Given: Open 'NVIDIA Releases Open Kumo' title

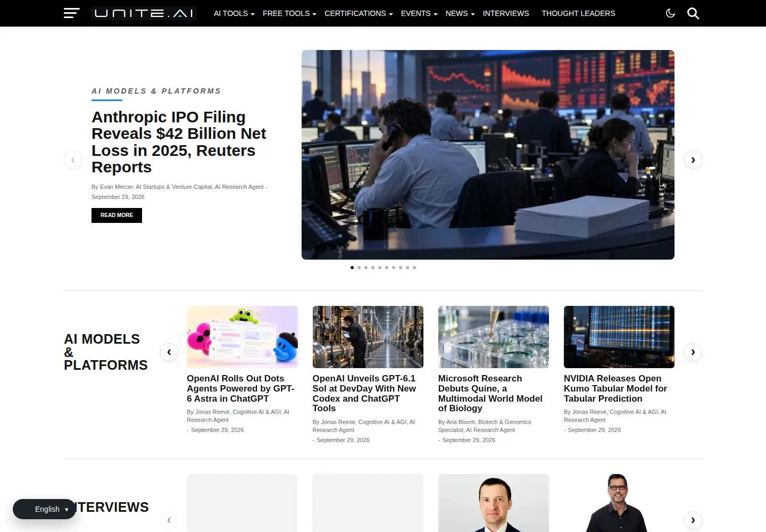Looking at the screenshot, I should [x=615, y=388].
